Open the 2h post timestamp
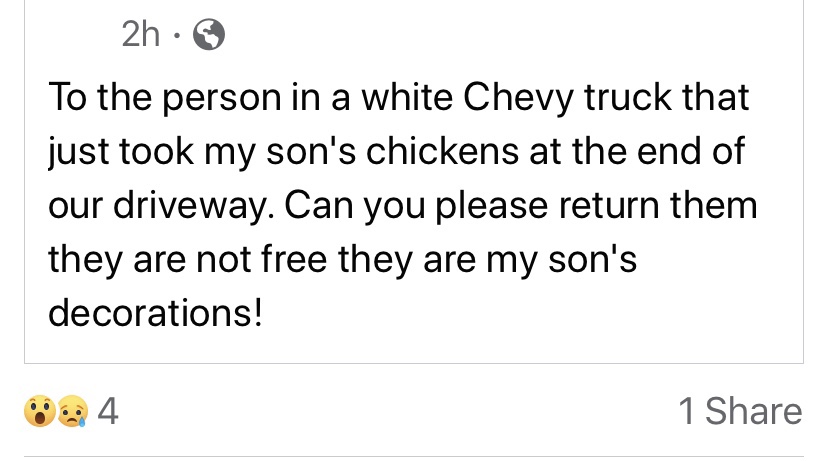Screen dimensions: 828x461 [140, 36]
